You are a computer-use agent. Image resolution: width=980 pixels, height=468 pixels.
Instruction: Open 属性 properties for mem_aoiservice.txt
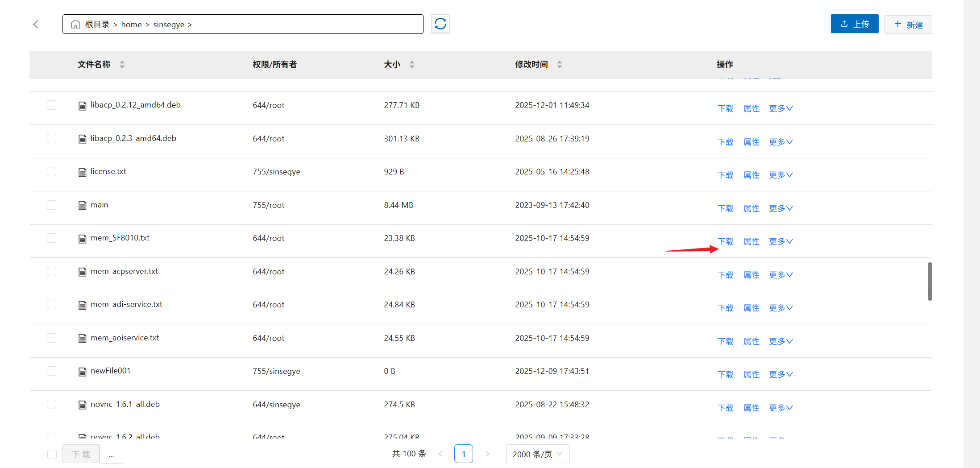tap(751, 341)
